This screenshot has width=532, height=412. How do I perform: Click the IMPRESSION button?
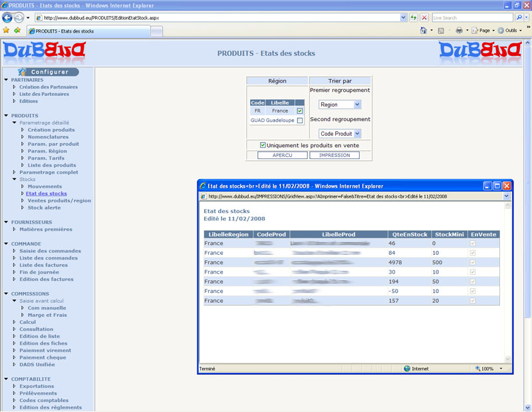334,155
